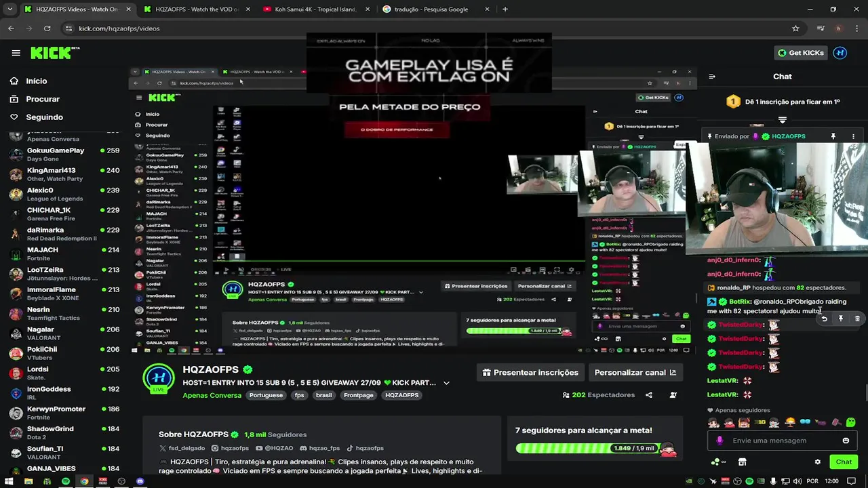This screenshot has height=488, width=868.
Task: Send message with green Chat button
Action: (844, 462)
